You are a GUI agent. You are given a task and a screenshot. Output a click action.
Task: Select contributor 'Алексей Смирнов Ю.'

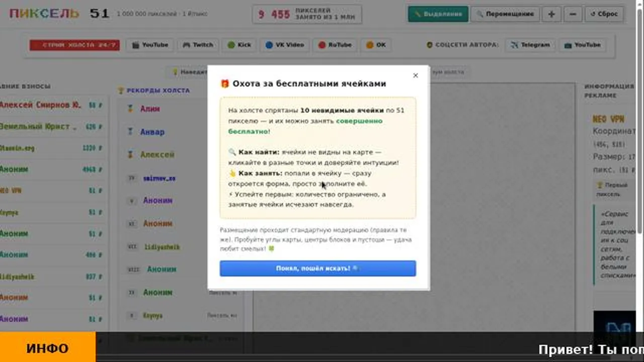(x=40, y=105)
